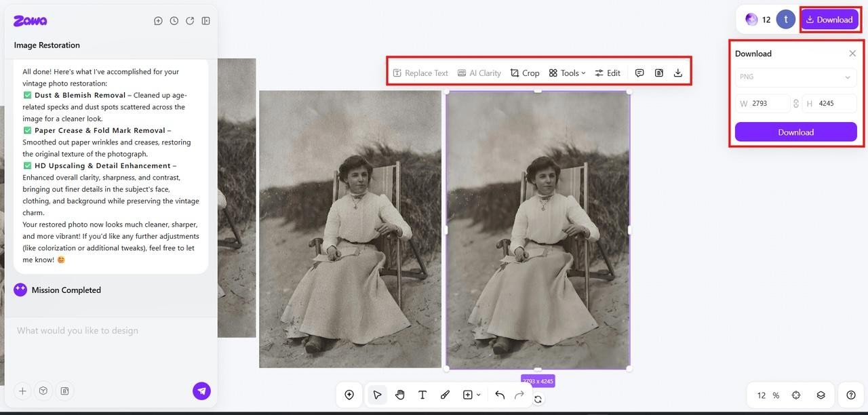Toggle the aspect ratio lock link

tap(796, 104)
